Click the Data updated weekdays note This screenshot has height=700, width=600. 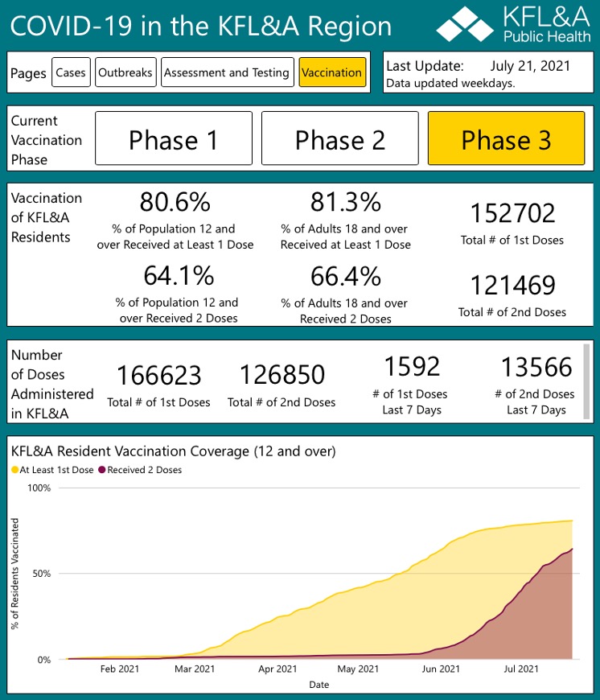point(450,84)
